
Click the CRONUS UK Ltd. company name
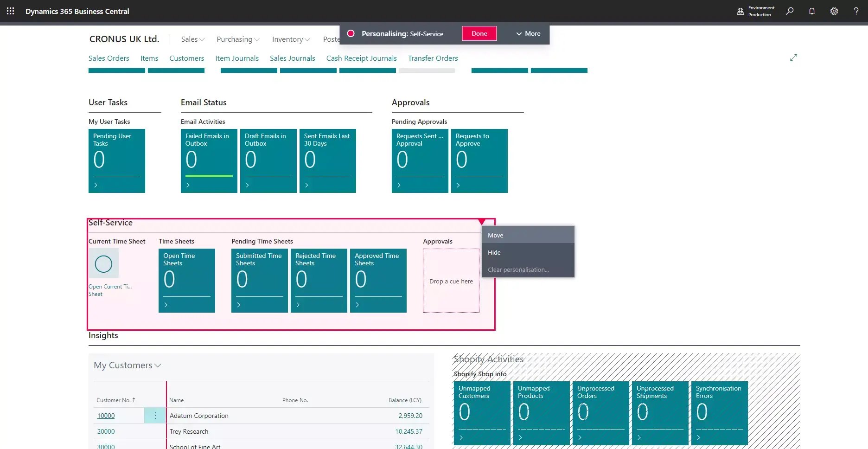(124, 39)
